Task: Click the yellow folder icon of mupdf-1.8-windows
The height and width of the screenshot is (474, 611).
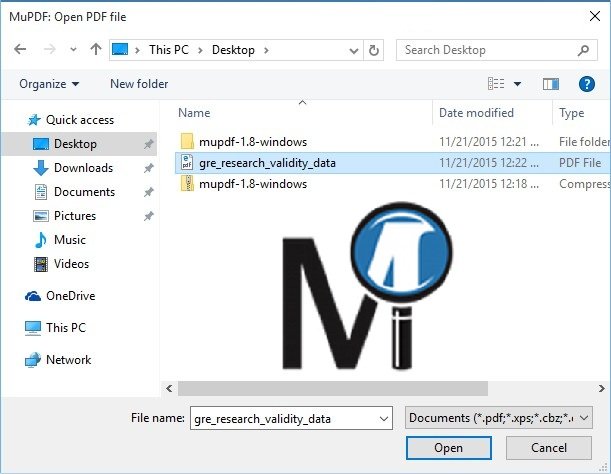Action: [x=187, y=141]
